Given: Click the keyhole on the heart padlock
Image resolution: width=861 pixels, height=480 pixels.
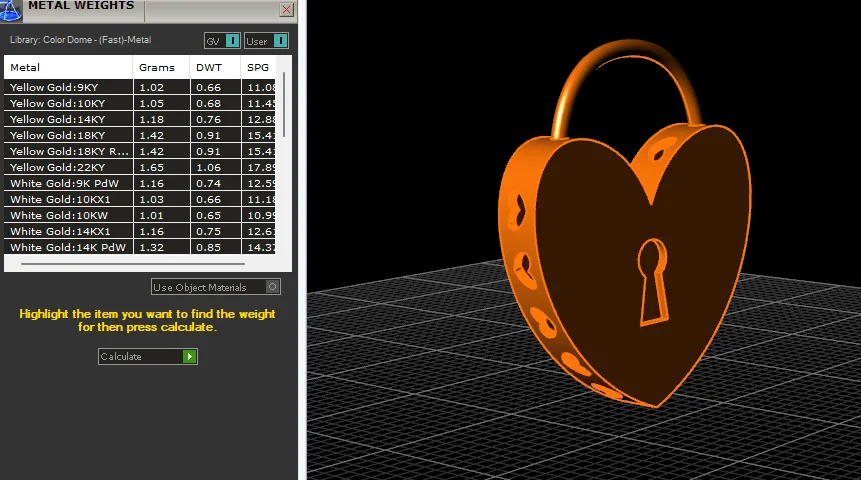Looking at the screenshot, I should (652, 281).
